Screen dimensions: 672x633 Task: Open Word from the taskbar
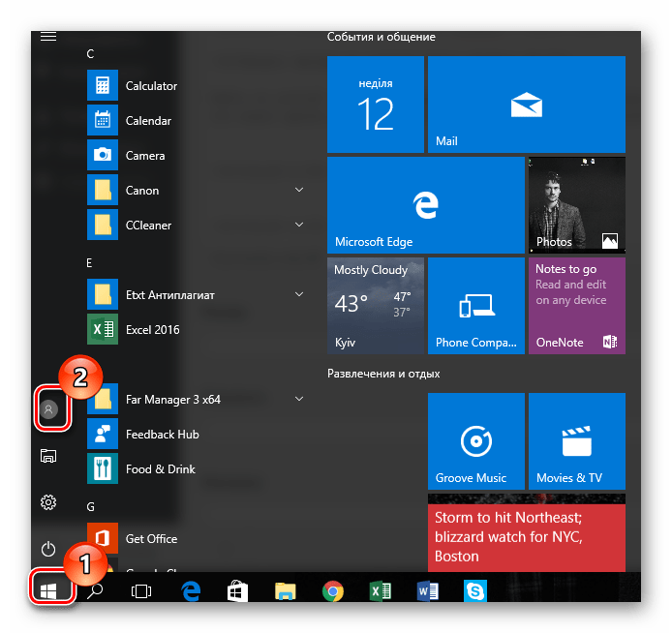pos(427,591)
